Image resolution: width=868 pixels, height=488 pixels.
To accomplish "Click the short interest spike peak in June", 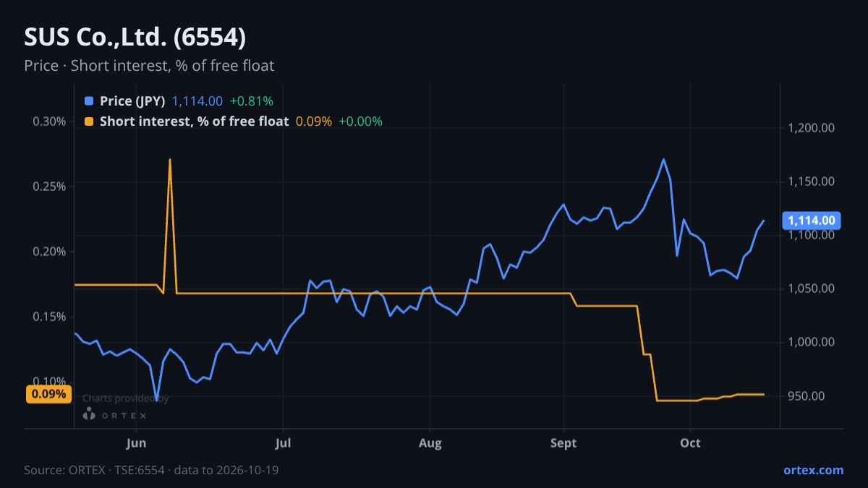I will coord(170,159).
